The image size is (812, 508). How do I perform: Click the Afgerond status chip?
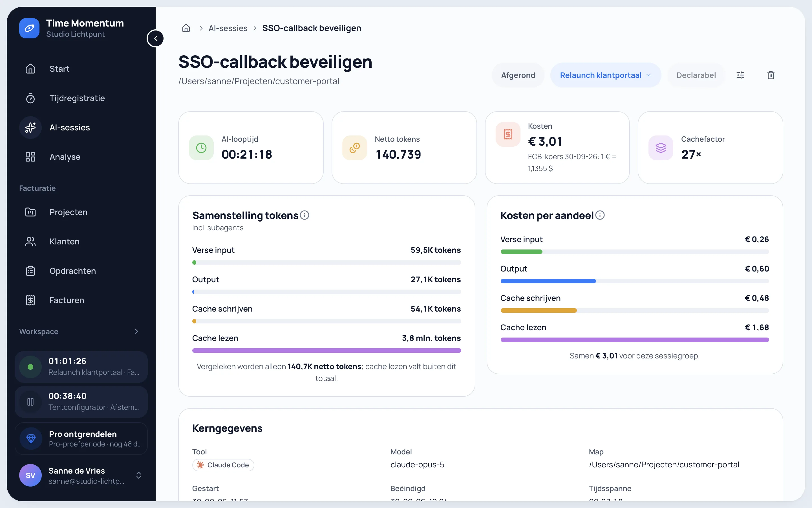click(x=518, y=75)
